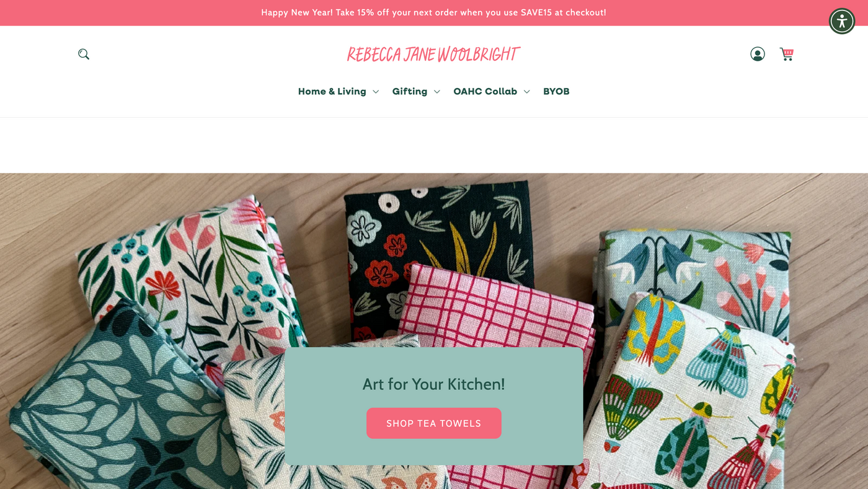Image resolution: width=868 pixels, height=489 pixels.
Task: Go to the BYOB page
Action: coord(556,91)
